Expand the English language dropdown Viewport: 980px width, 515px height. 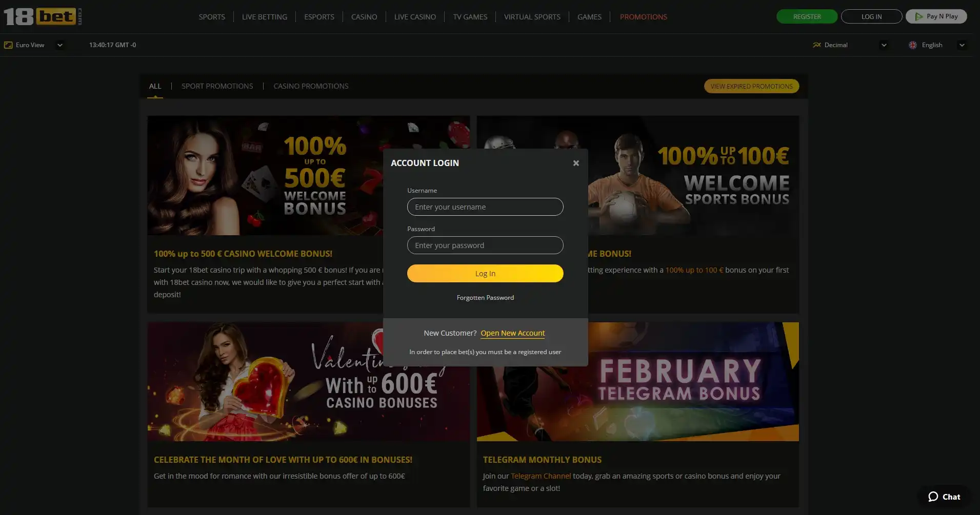click(962, 45)
